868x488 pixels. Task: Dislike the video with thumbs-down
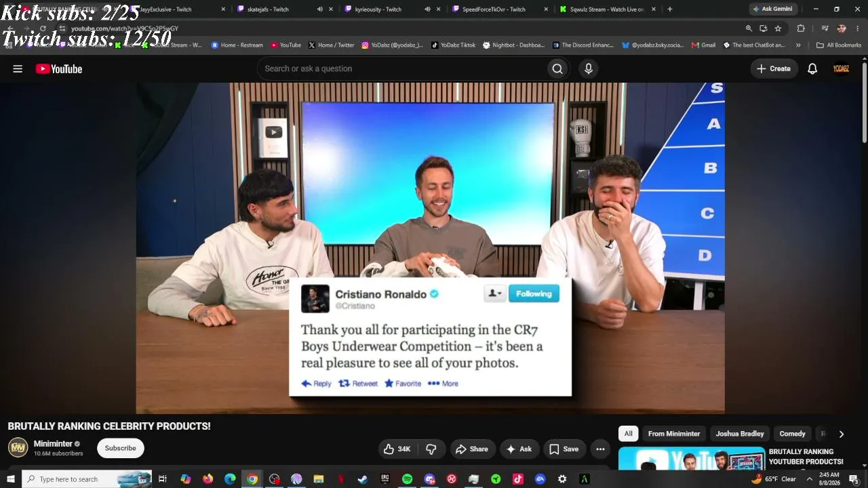[x=431, y=449]
